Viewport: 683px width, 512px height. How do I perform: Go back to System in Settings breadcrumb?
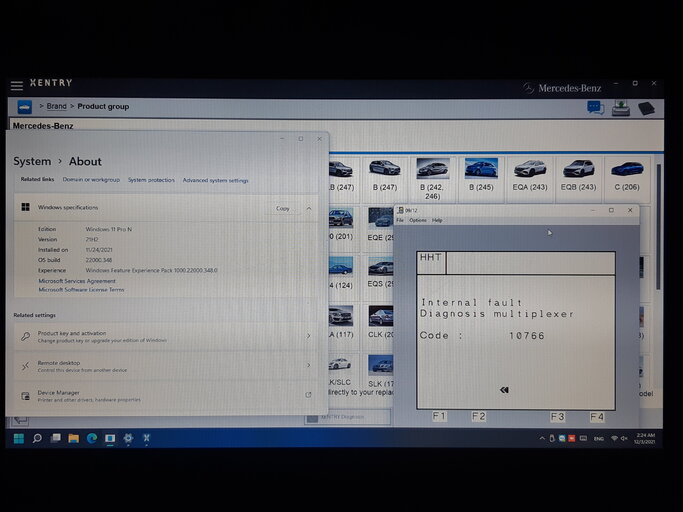pos(32,161)
